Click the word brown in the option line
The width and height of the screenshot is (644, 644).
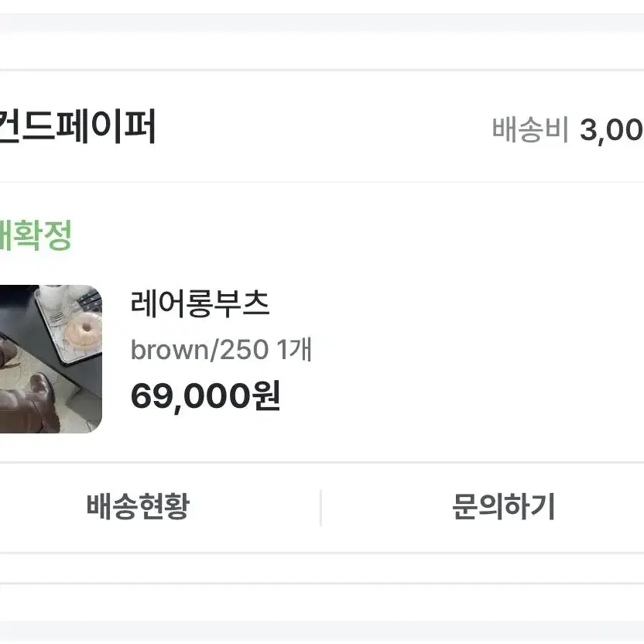click(x=170, y=350)
